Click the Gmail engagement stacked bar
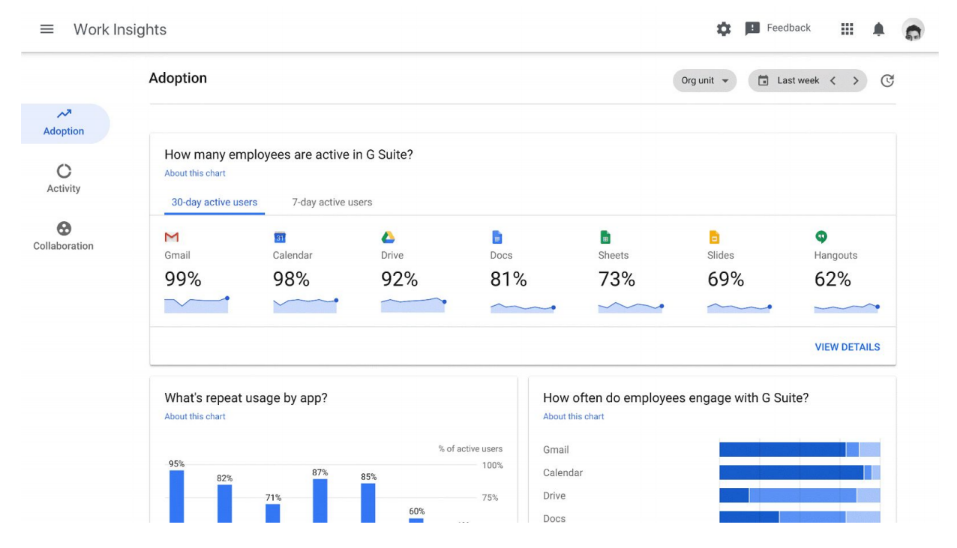Screen dimensions: 957x548 click(x=800, y=450)
